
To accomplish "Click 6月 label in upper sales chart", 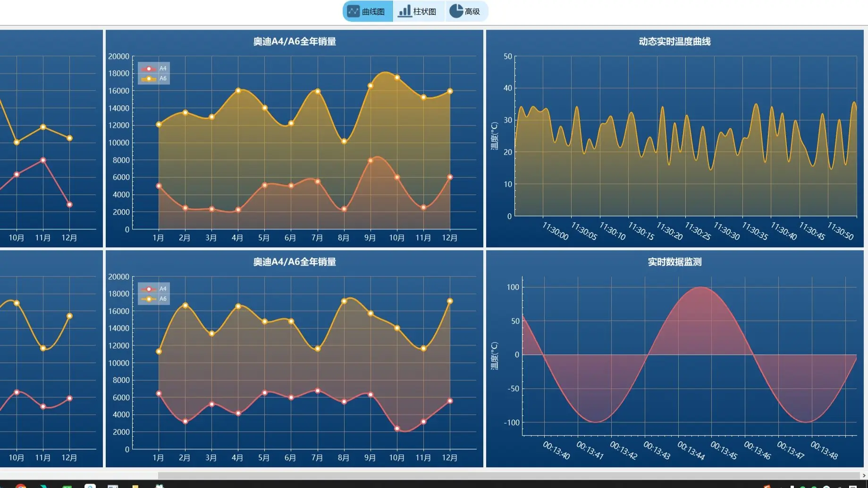I will [290, 238].
